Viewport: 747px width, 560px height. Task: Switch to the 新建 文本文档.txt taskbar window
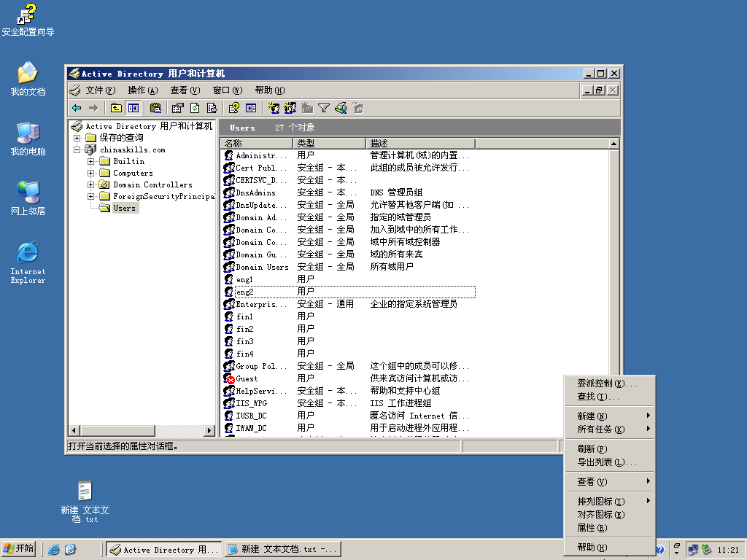coord(283,550)
